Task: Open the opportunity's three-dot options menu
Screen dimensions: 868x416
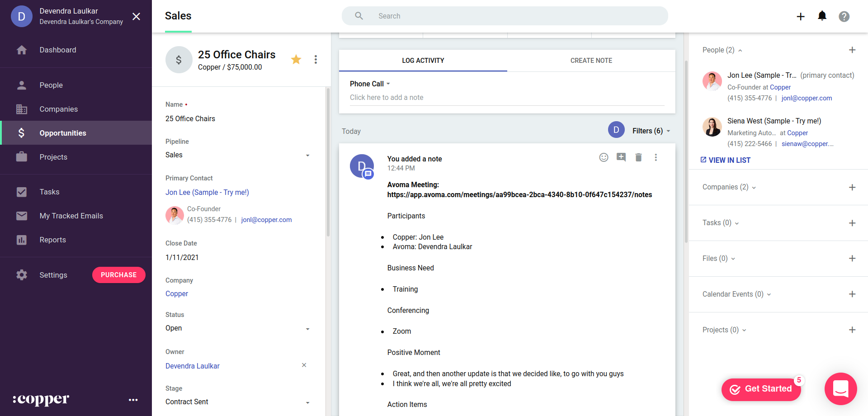Action: coord(316,59)
